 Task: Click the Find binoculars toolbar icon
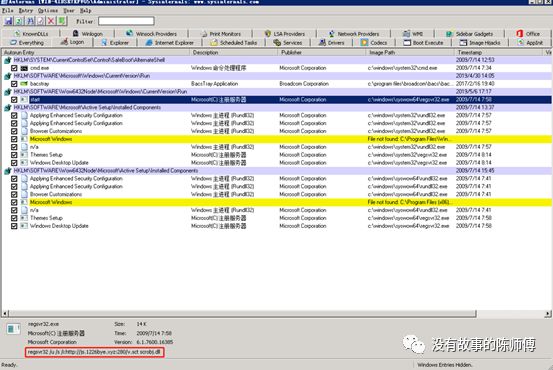click(x=30, y=21)
